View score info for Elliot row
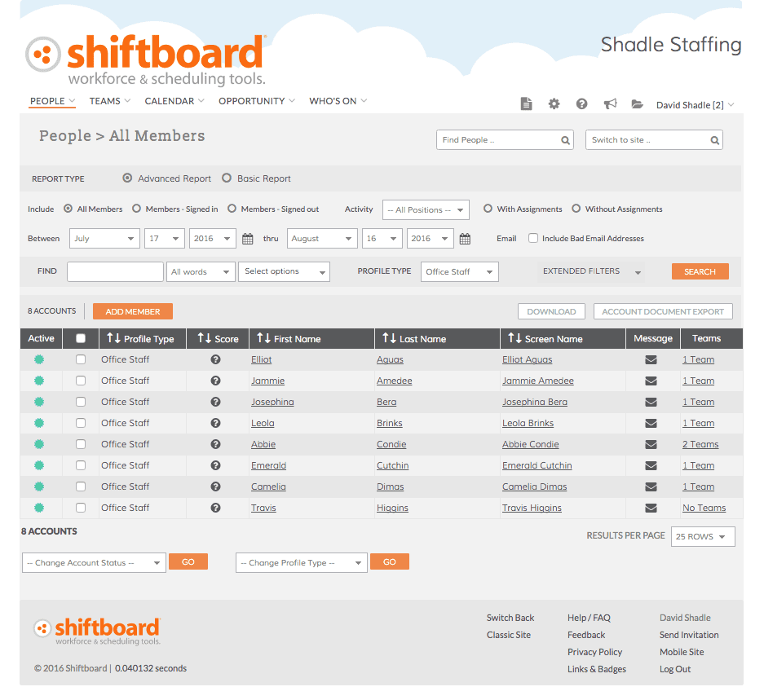Viewport: 764px width, 700px height. 215,359
